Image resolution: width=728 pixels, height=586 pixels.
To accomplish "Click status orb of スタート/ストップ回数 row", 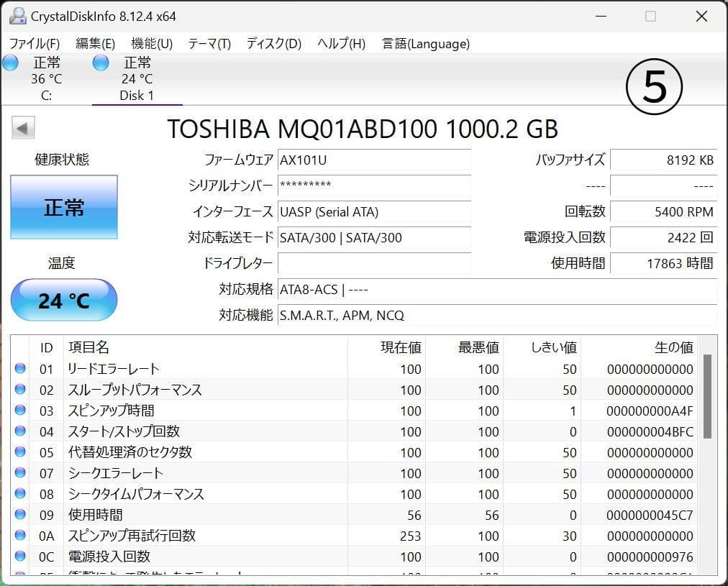I will click(20, 431).
